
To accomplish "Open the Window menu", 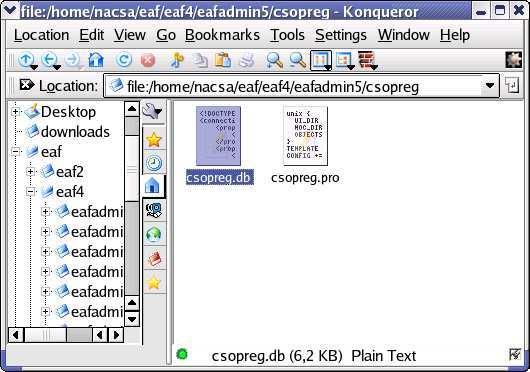I will [404, 35].
